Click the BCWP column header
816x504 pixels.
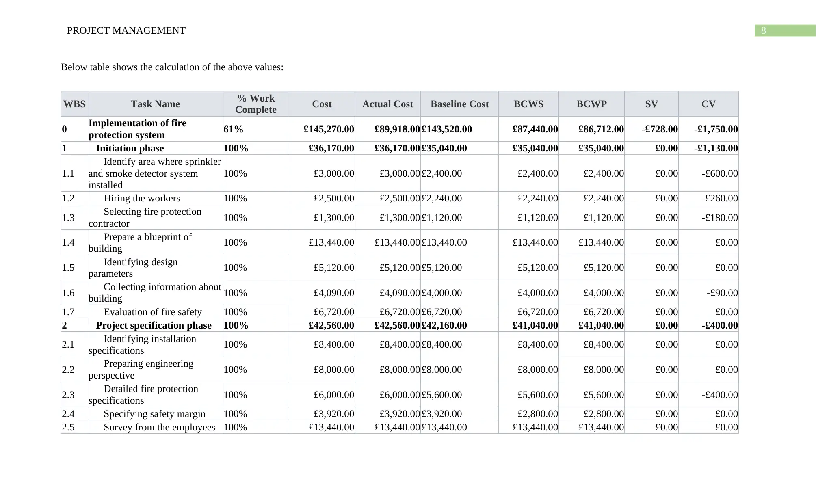point(591,104)
